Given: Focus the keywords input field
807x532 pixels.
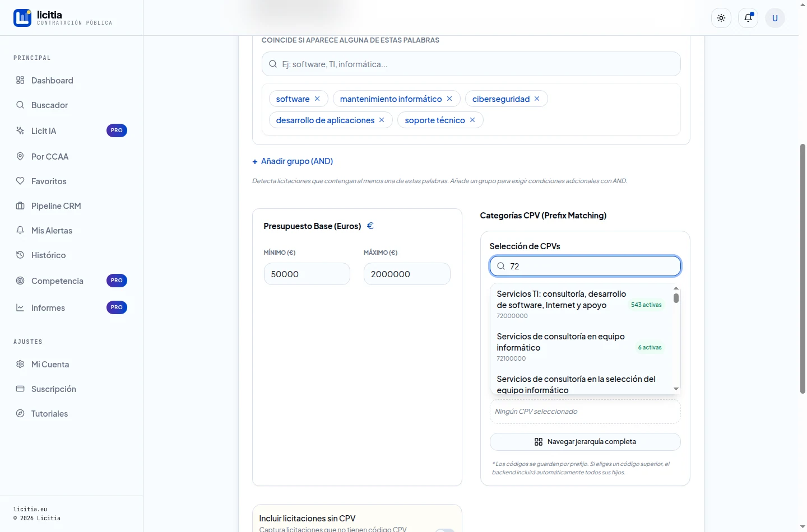Looking at the screenshot, I should [x=471, y=64].
